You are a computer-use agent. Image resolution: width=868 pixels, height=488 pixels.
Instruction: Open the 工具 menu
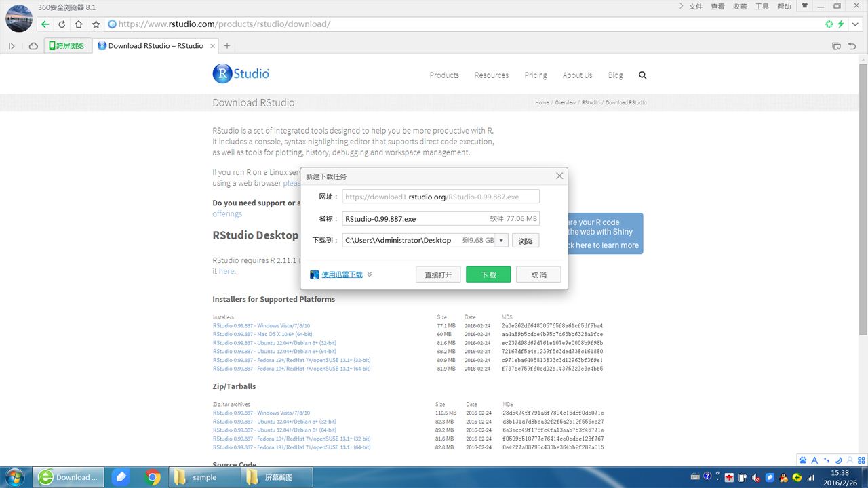762,7
